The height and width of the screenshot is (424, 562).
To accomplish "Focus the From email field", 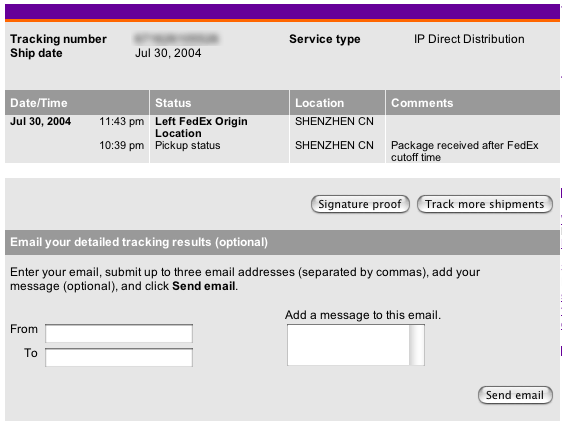I will point(119,333).
